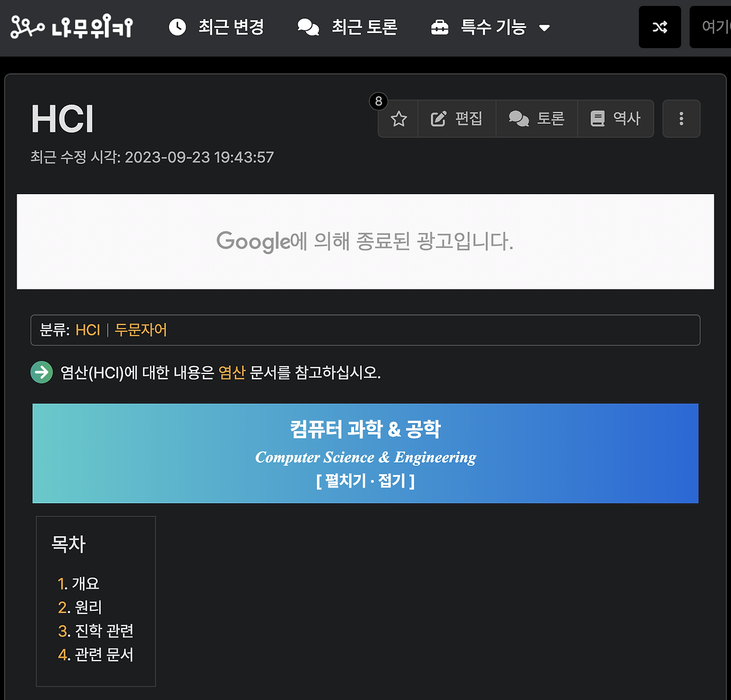The height and width of the screenshot is (700, 731).
Task: Jump to 개요 via the table of contents
Action: 86,584
